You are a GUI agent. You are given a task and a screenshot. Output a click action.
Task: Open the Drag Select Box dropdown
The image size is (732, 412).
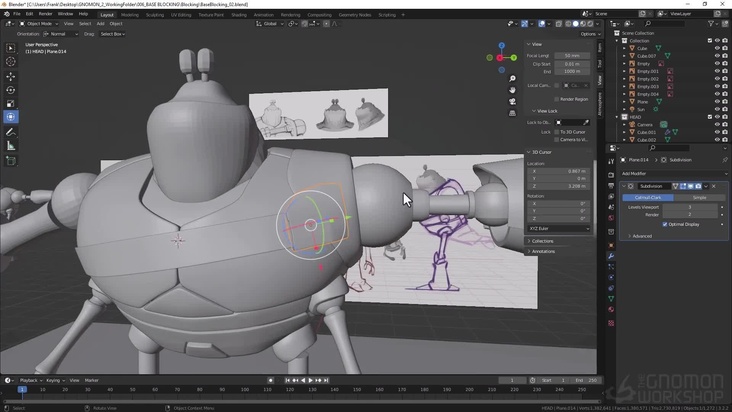[x=113, y=34]
